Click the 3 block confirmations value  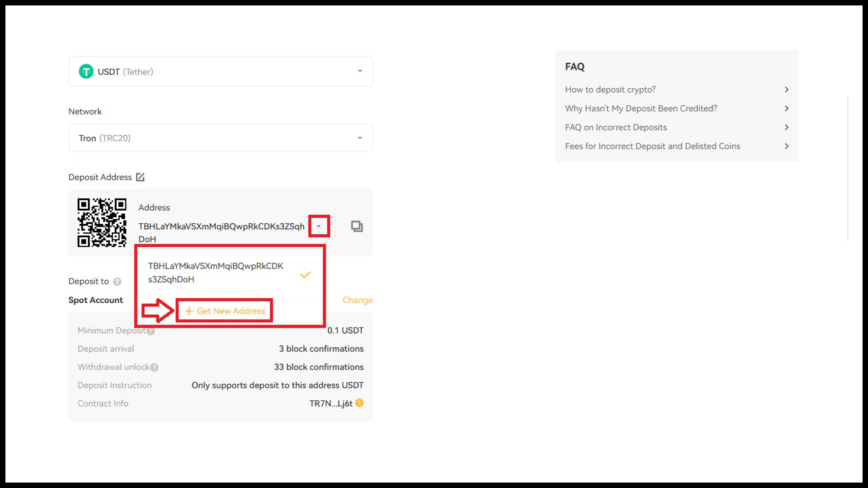(321, 349)
